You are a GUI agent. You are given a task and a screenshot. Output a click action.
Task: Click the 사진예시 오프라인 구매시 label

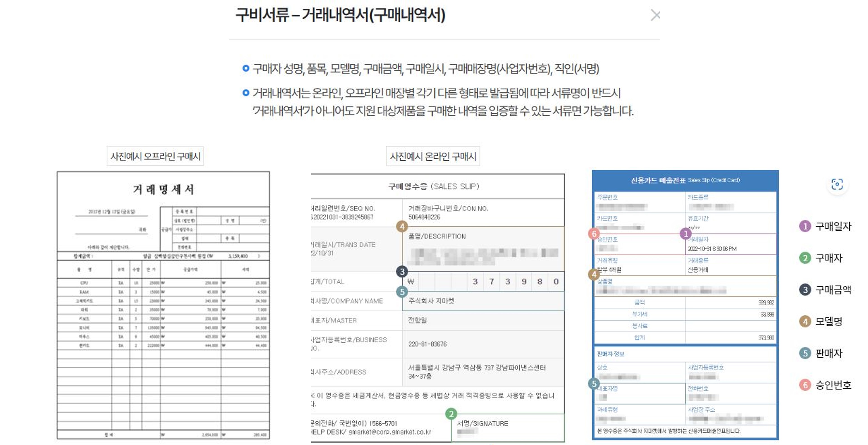click(x=155, y=156)
